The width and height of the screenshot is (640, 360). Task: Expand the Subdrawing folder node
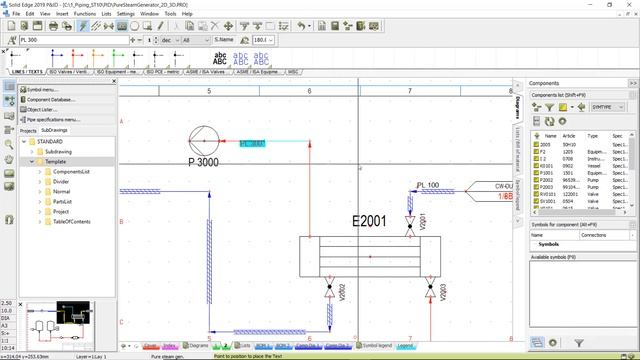32,152
